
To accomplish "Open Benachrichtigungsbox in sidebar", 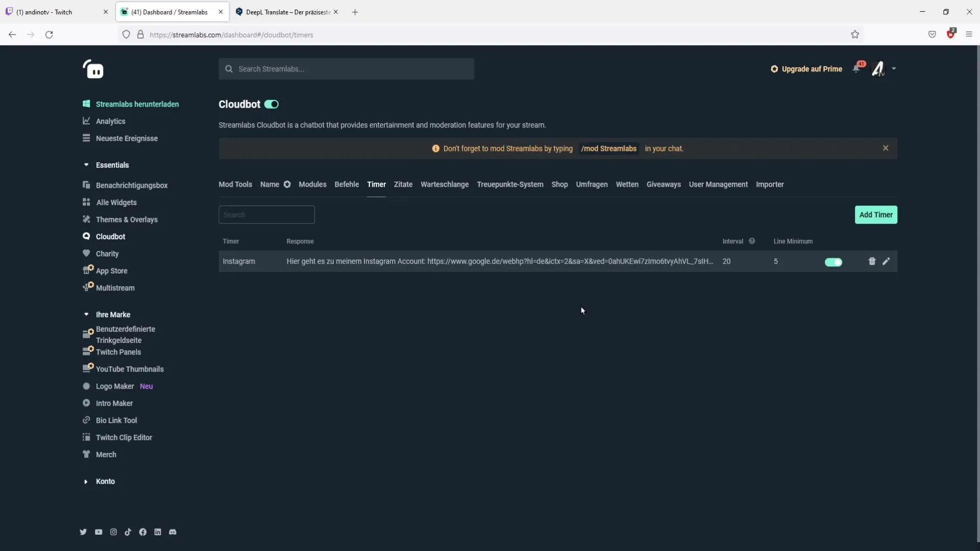I will pos(125,185).
